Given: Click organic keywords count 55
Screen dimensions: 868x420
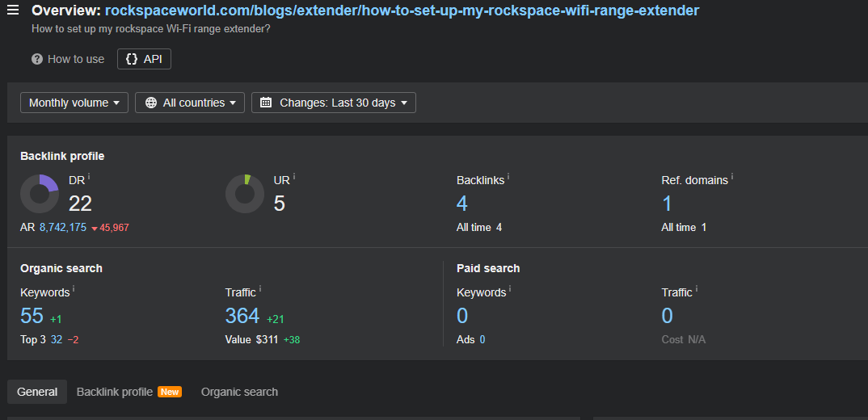Looking at the screenshot, I should pos(32,316).
